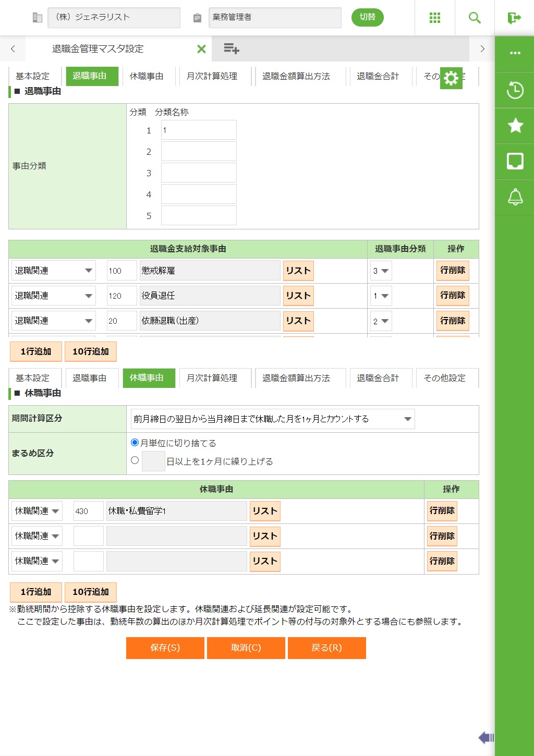The height and width of the screenshot is (756, 534).
Task: Click the 保存(S) save button
Action: (165, 648)
